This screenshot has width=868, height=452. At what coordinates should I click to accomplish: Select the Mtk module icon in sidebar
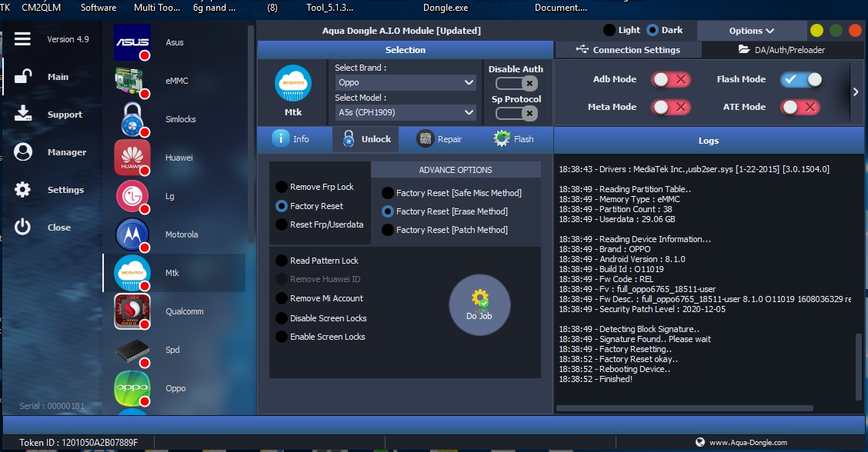(132, 273)
